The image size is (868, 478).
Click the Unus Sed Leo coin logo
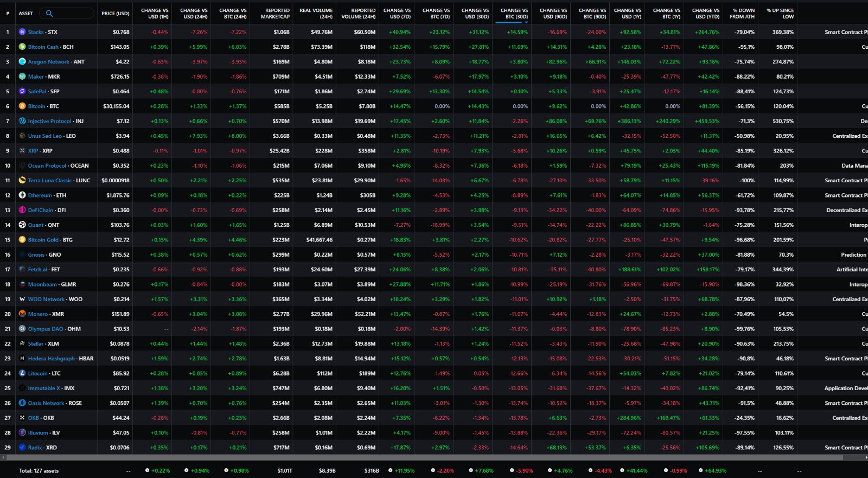coord(22,136)
